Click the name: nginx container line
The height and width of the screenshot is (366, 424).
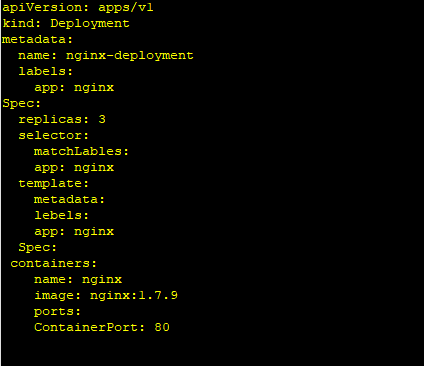pos(78,280)
